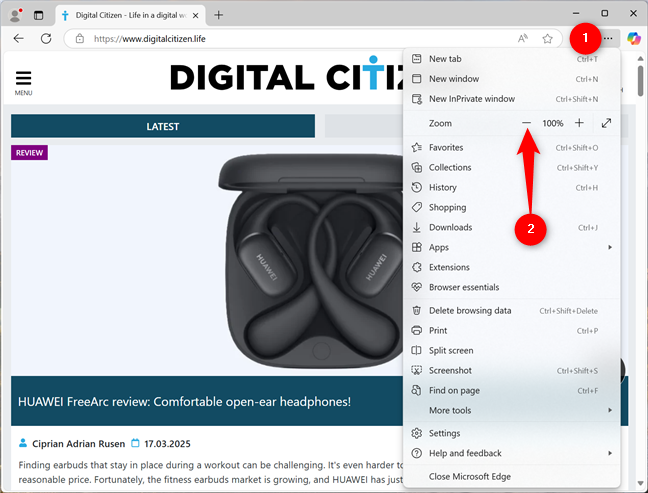Decrease zoom with the minus button
Screen dimensions: 648x493
pos(526,123)
